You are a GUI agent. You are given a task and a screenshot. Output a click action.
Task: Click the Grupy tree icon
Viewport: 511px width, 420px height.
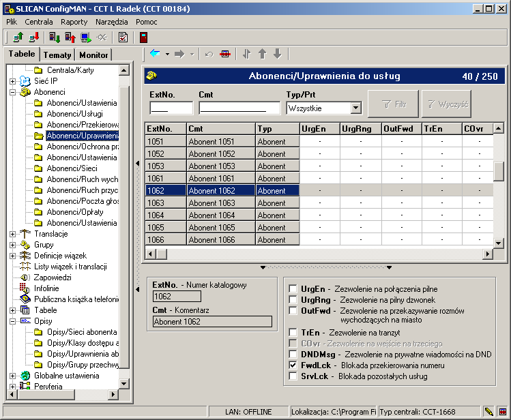click(x=25, y=245)
